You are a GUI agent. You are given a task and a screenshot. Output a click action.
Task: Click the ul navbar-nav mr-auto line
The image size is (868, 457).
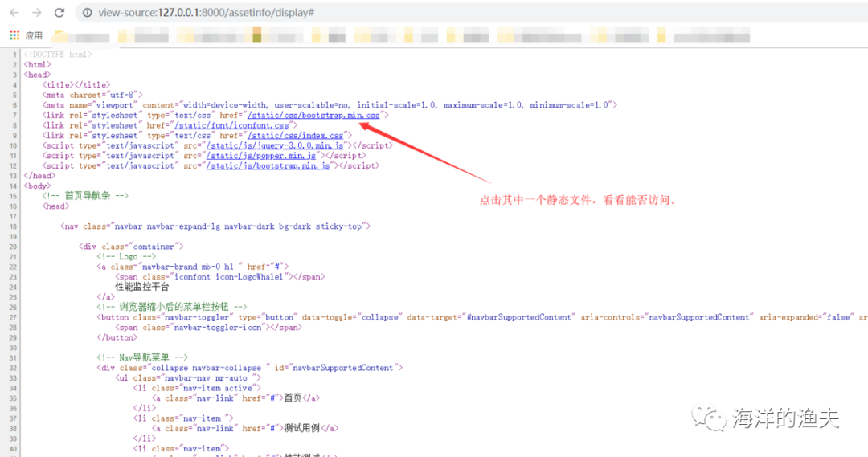click(187, 377)
